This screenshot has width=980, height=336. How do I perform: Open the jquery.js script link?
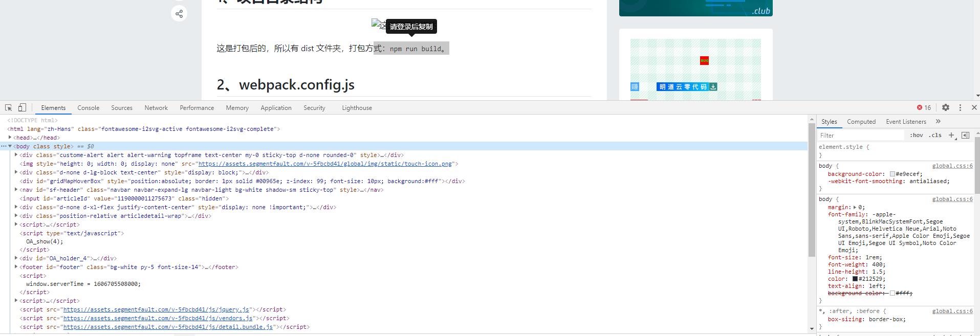156,309
